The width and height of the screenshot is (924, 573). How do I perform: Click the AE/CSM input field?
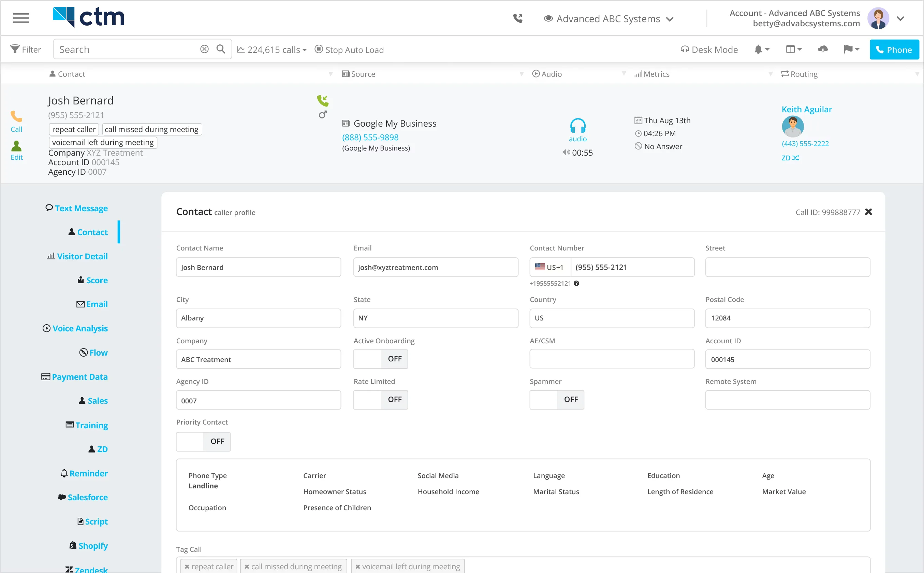click(x=612, y=359)
